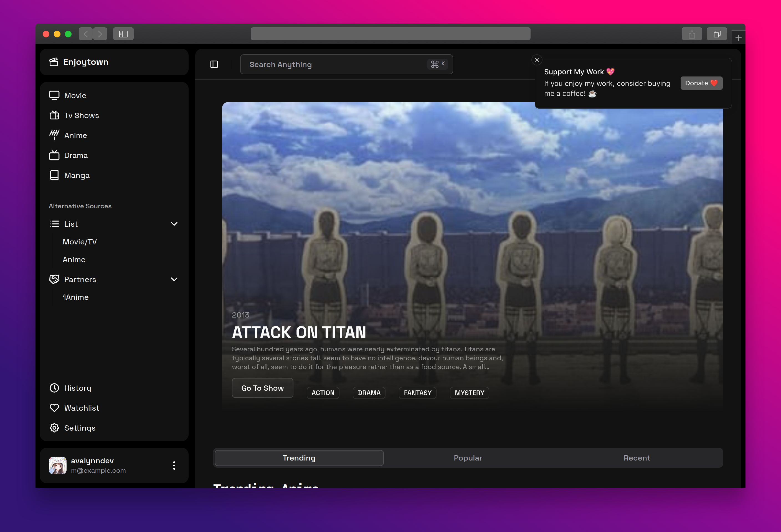
Task: Switch to the Trending tab
Action: 299,458
